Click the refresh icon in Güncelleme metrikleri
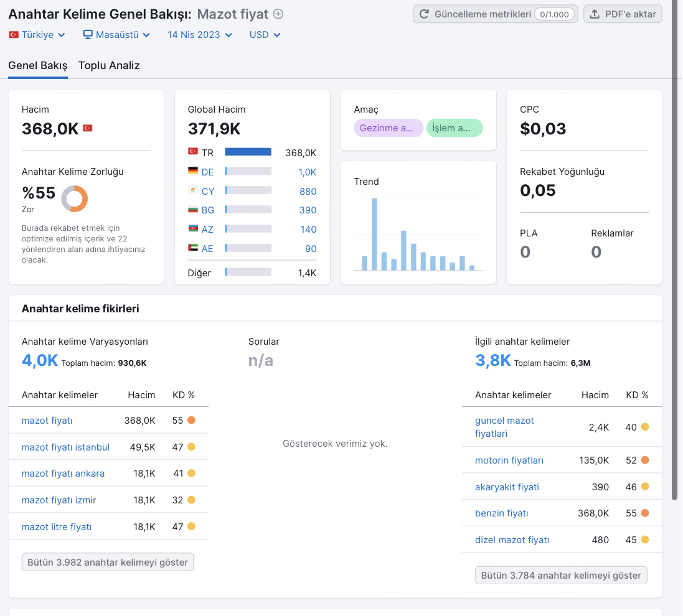 (x=424, y=14)
